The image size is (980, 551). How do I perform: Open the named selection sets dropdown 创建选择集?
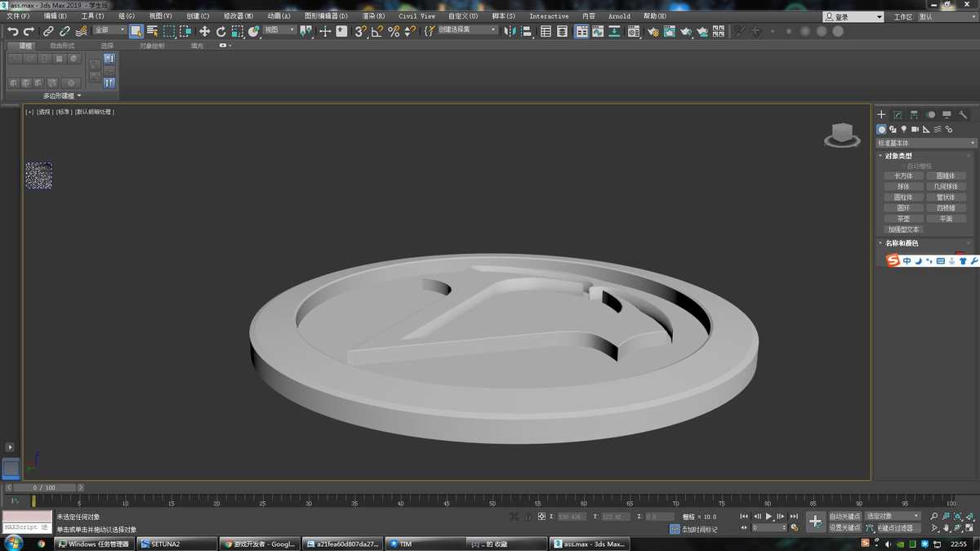[x=467, y=30]
